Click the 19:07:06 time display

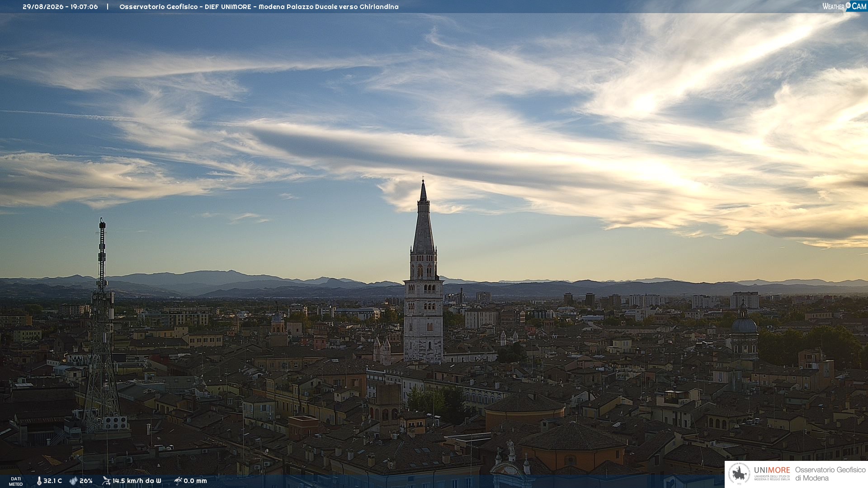(84, 7)
